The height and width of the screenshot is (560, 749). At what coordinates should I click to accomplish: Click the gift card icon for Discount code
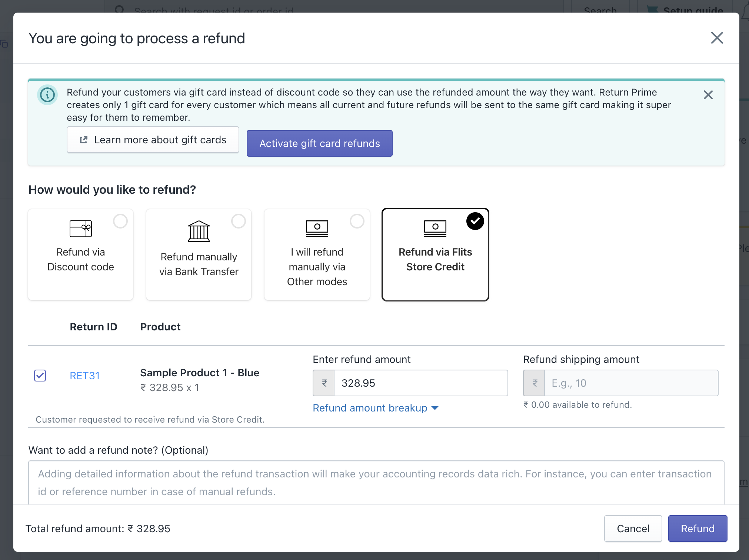(81, 229)
